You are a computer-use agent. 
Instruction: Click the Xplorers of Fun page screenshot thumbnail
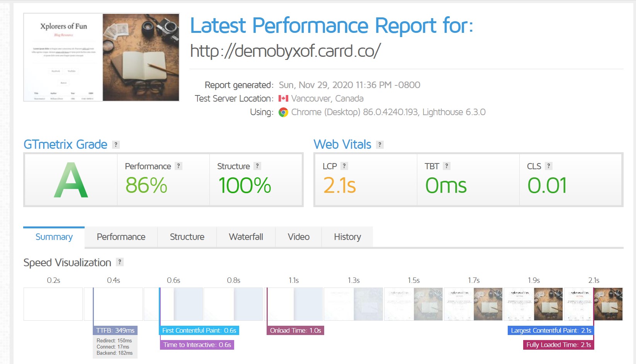[x=101, y=57]
